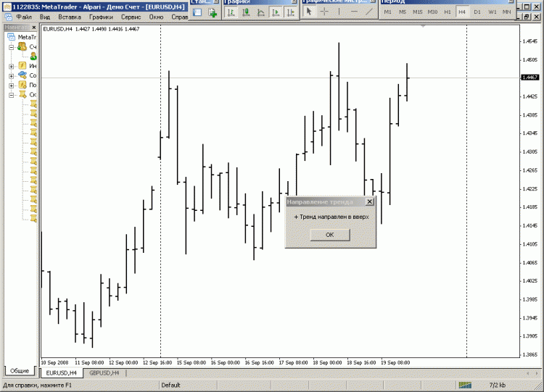Select the trendline drawing tool
544x392 pixels.
(x=368, y=12)
